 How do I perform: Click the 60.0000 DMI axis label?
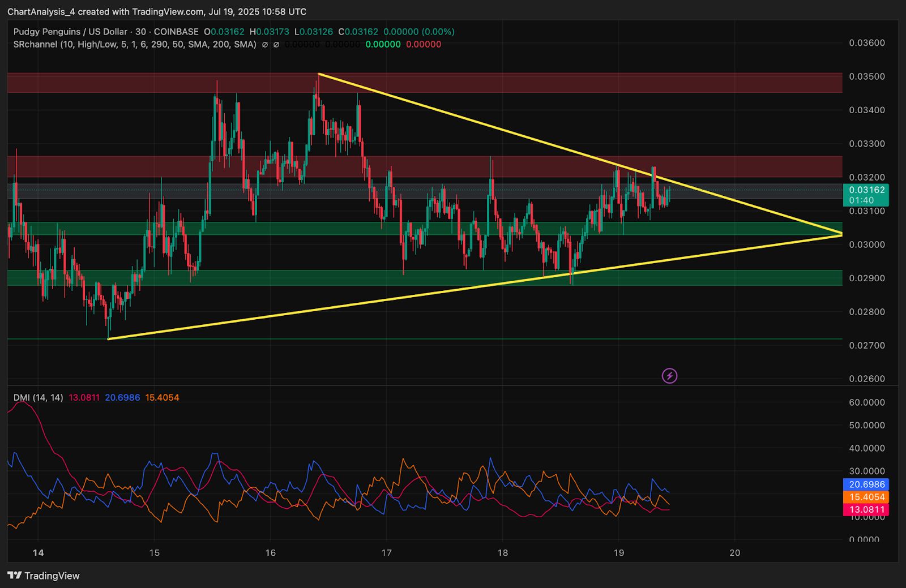(867, 402)
